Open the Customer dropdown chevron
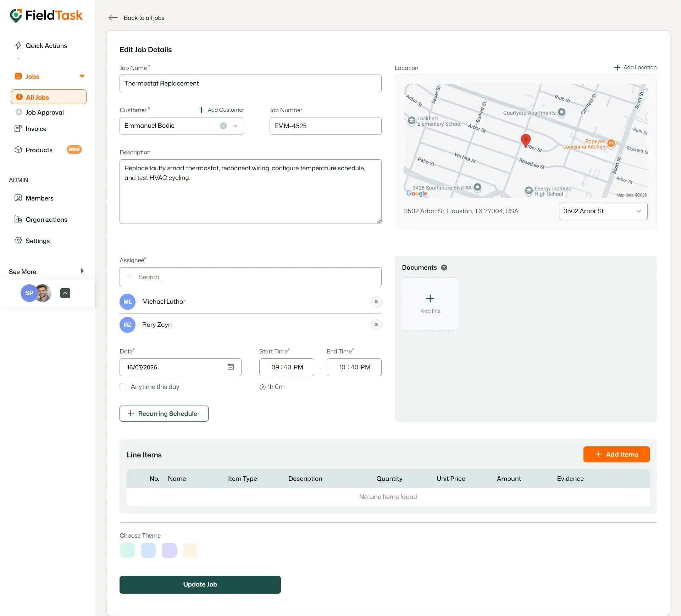This screenshot has width=681, height=616. [235, 126]
